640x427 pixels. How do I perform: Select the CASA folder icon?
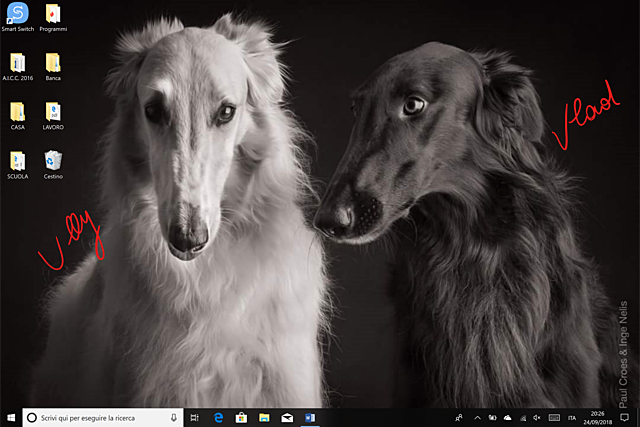click(18, 116)
